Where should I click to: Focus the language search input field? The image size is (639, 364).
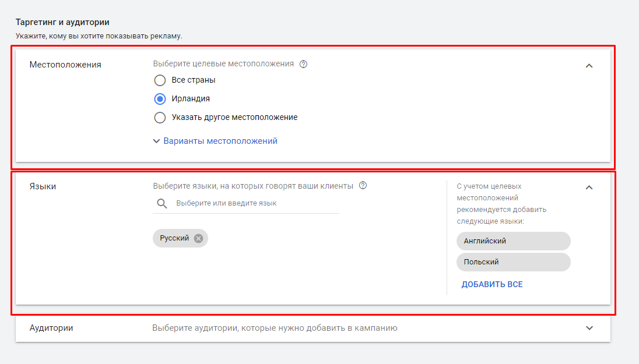[245, 203]
